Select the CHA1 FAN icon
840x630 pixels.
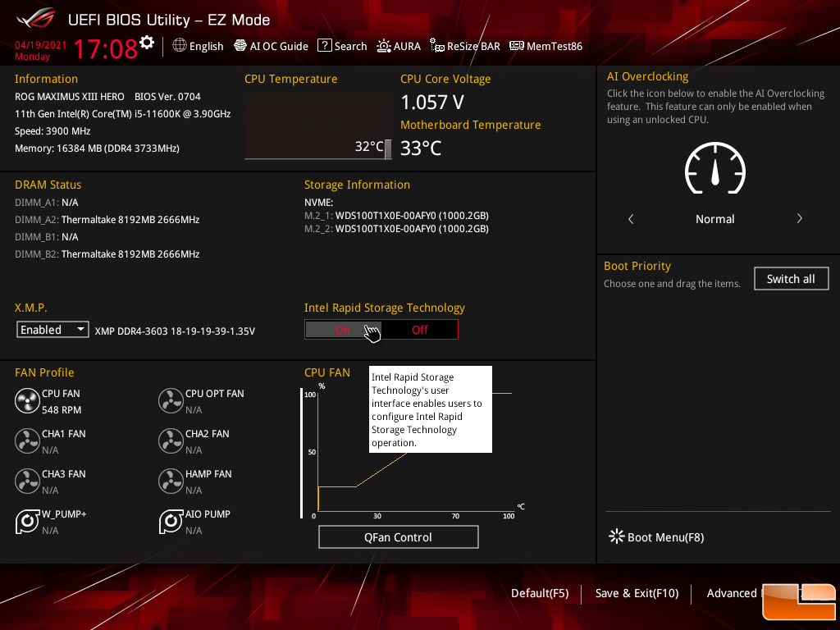[27, 441]
